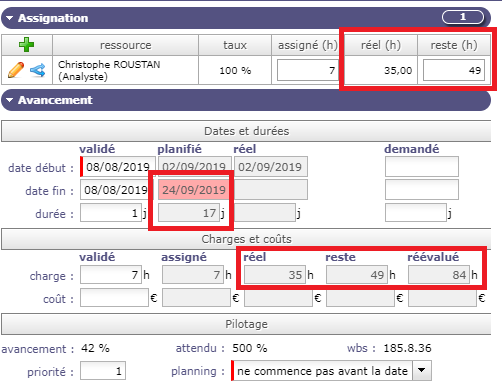This screenshot has height=387, width=502.
Task: Click the 35,00 réel hours cell
Action: (x=381, y=70)
